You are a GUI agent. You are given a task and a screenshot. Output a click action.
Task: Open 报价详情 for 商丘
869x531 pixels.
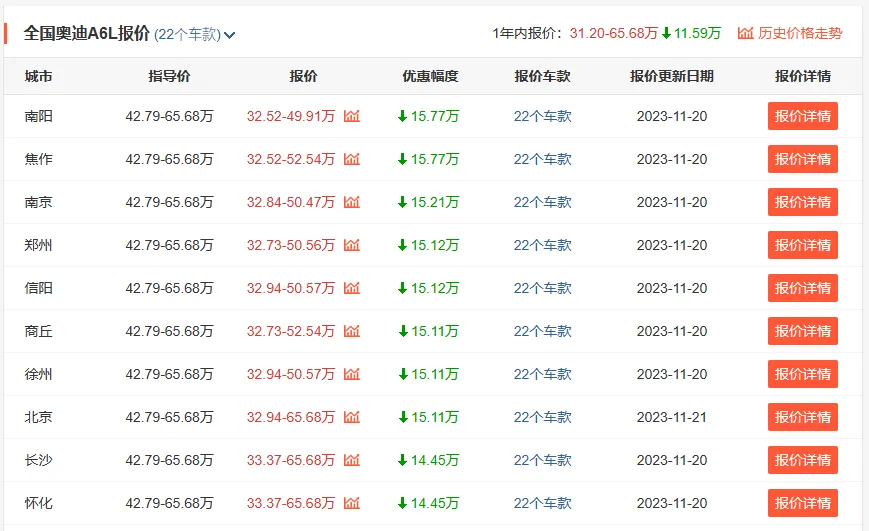(802, 331)
